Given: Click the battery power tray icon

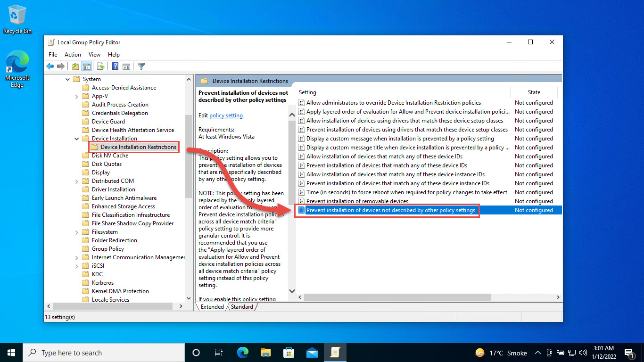Looking at the screenshot, I should (560, 353).
